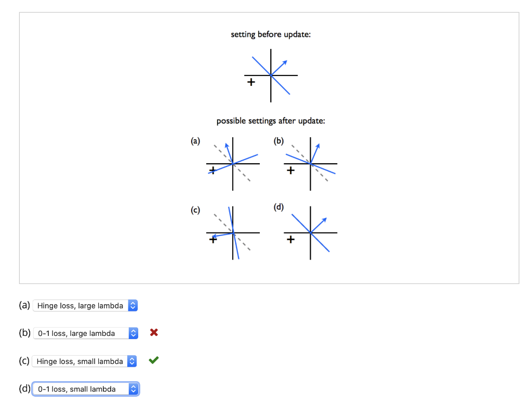The image size is (532, 403).
Task: Click the text possible settings after update:
Action: click(x=271, y=121)
